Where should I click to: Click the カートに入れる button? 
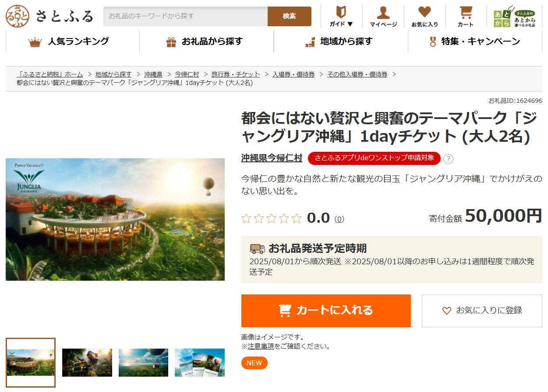click(x=326, y=311)
